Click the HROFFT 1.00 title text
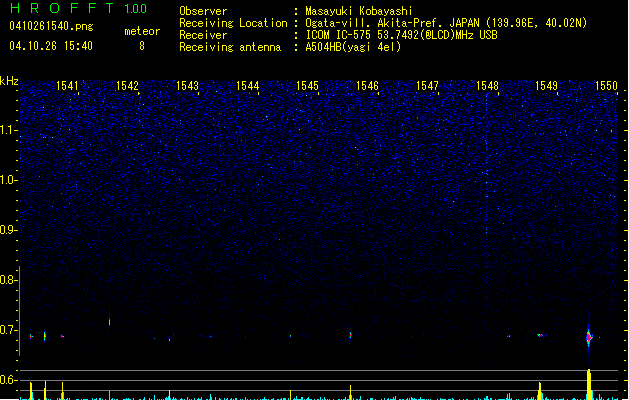The height and width of the screenshot is (400, 629). [x=79, y=8]
